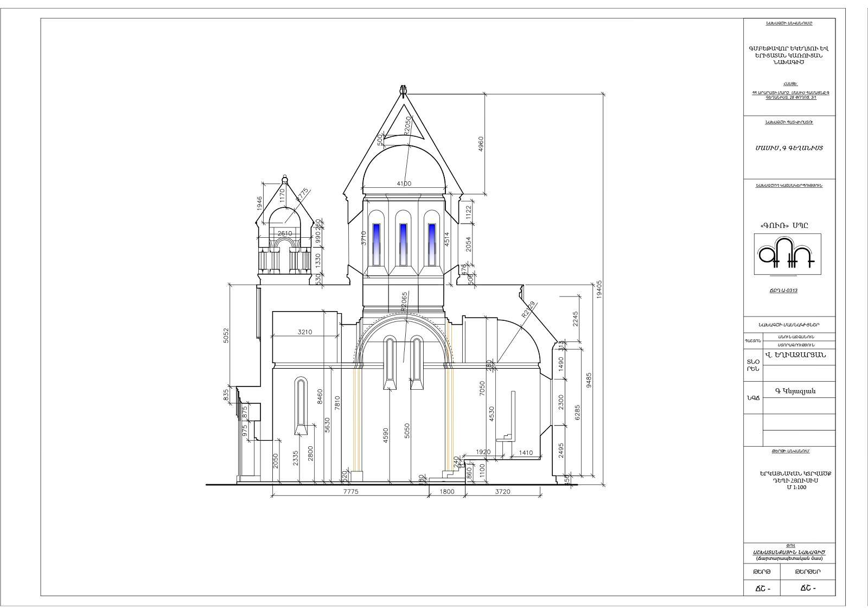
Task: Select the 1800 dimension at the base
Action: click(x=447, y=492)
